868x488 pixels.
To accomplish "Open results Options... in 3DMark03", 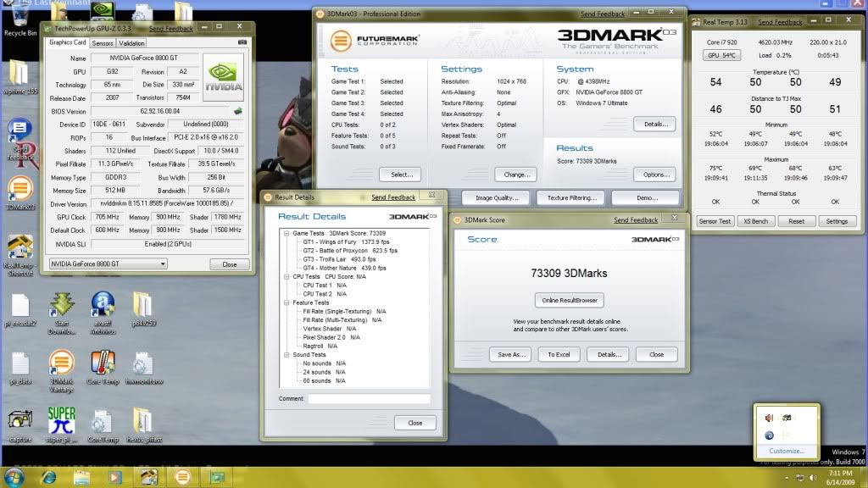I will 655,175.
